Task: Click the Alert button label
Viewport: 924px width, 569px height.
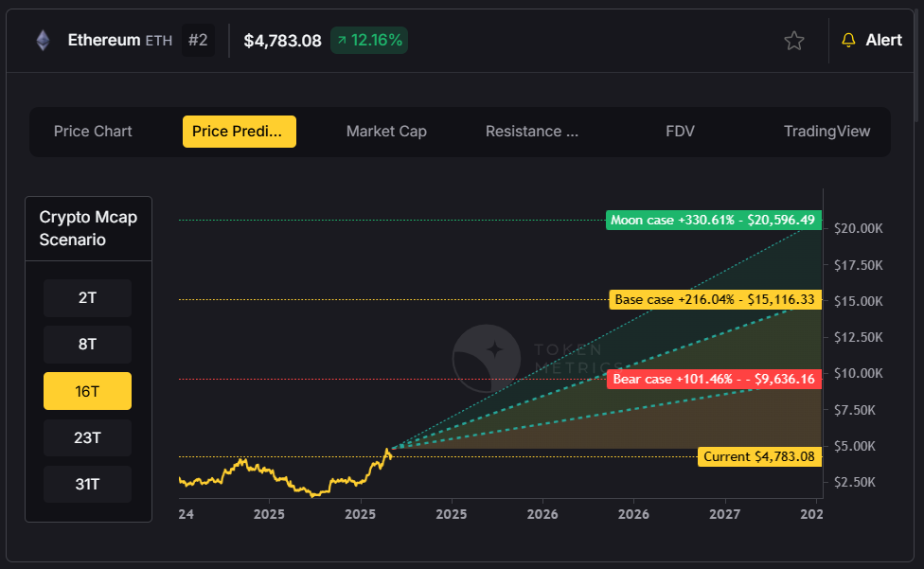Action: [883, 40]
